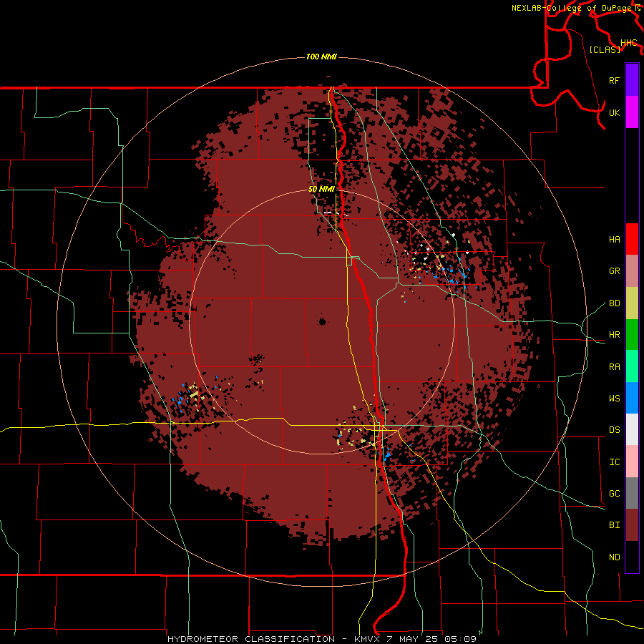Click the GR legend color swatch

coord(632,271)
